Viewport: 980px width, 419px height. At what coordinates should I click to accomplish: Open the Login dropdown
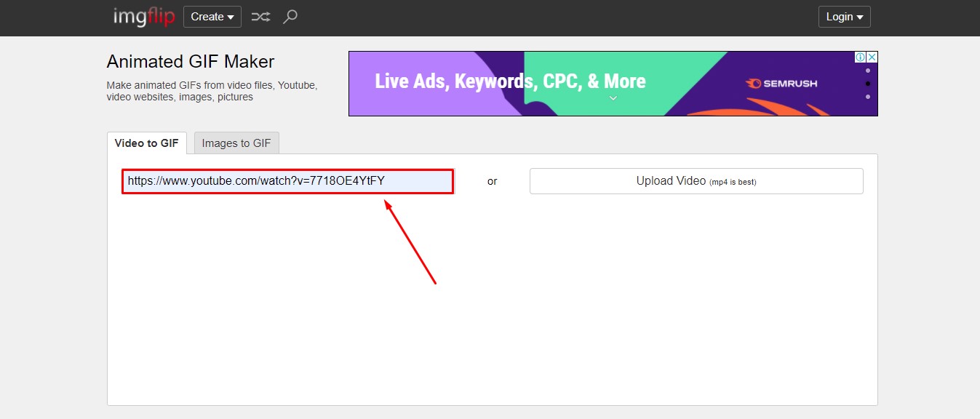click(x=844, y=17)
